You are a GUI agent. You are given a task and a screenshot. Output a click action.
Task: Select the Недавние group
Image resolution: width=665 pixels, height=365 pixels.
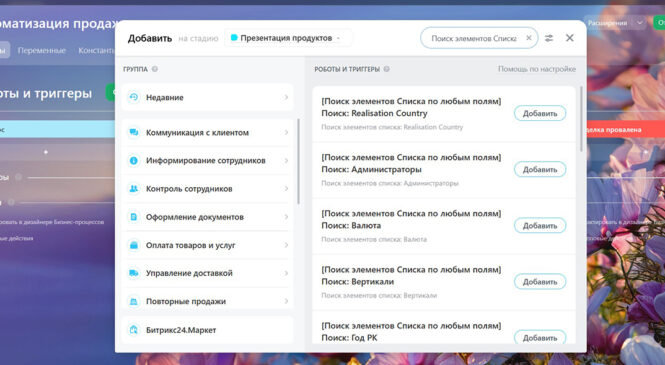(x=207, y=98)
